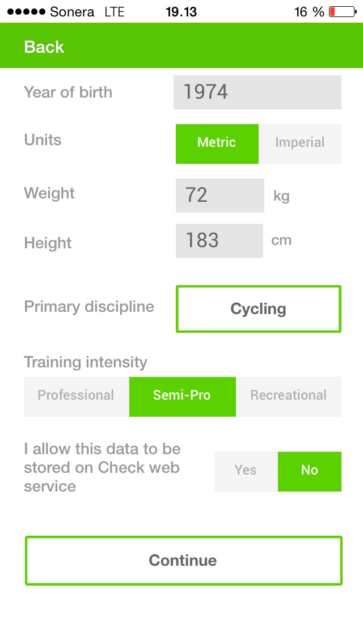Image resolution: width=363 pixels, height=644 pixels.
Task: Tap the clock in the status bar
Action: 181,12
